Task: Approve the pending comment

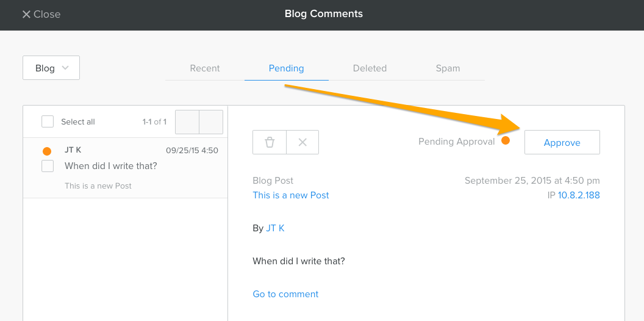Action: pos(562,142)
